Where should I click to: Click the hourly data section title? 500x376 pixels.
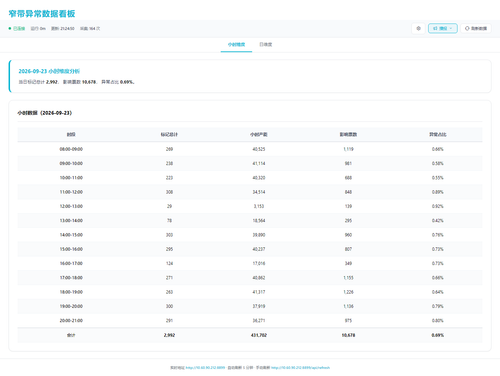[45, 113]
